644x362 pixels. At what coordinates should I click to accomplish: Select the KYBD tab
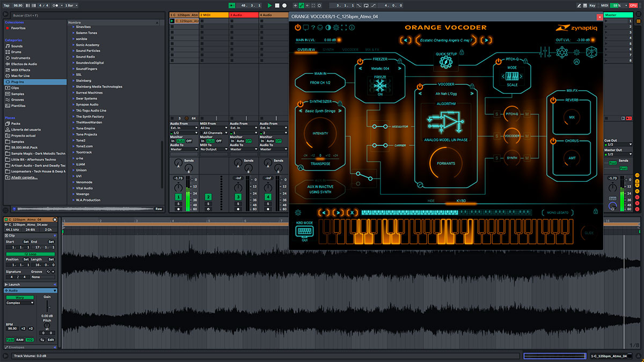click(x=461, y=200)
